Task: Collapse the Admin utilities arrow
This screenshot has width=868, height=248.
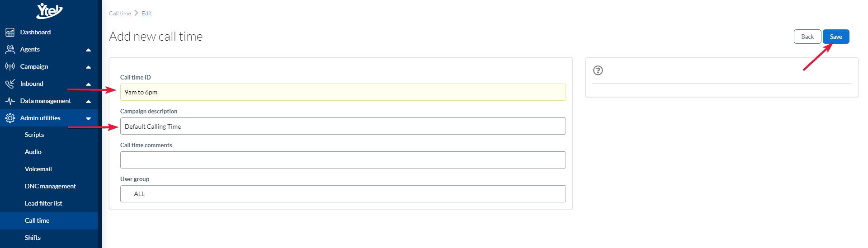Action: pos(88,118)
